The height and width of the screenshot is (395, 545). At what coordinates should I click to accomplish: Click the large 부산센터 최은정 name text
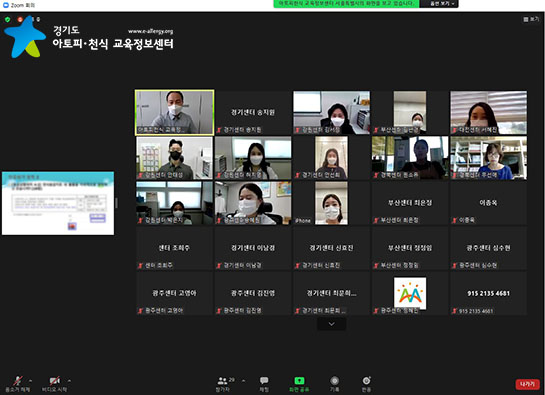(410, 202)
